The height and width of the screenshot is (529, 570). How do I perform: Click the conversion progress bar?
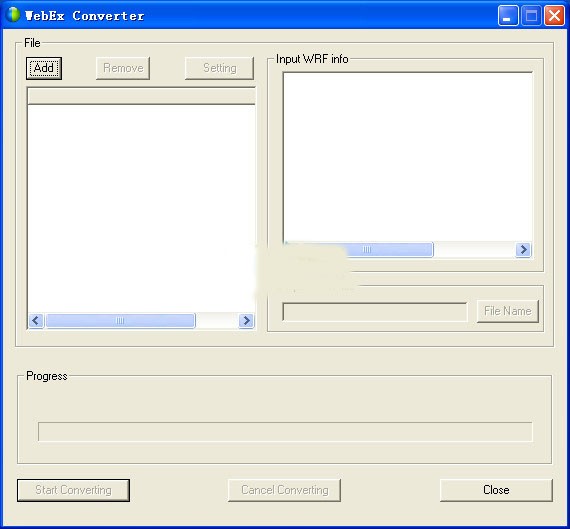285,432
